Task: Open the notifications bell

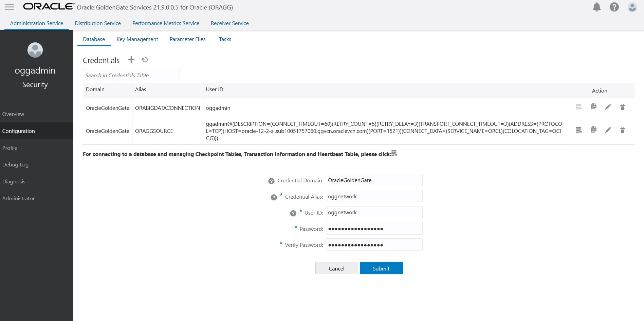Action: coord(596,7)
